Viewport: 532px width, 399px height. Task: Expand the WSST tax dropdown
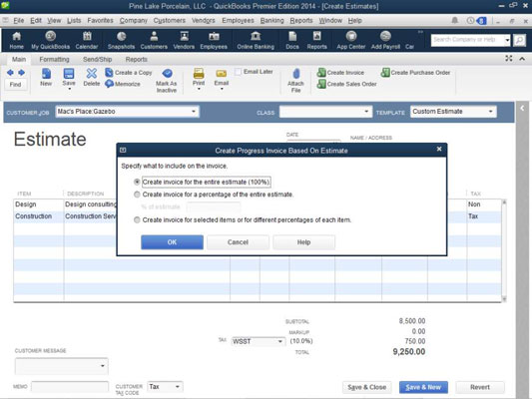tap(280, 341)
